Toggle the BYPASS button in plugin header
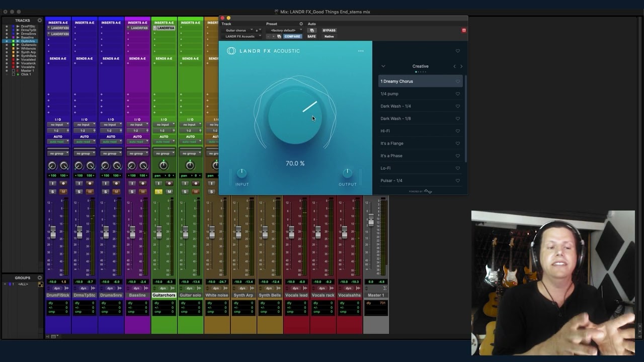This screenshot has width=644, height=362. [x=329, y=30]
